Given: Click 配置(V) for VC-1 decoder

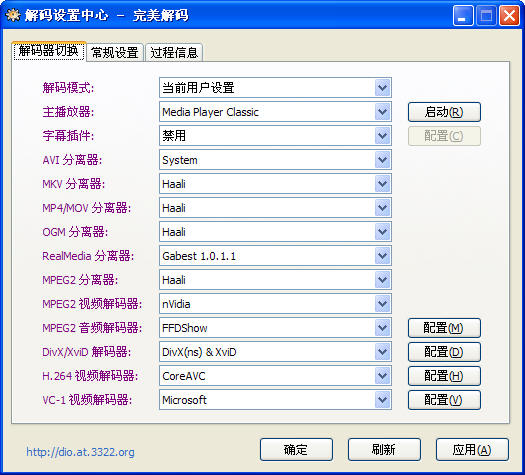Looking at the screenshot, I should pyautogui.click(x=444, y=400).
